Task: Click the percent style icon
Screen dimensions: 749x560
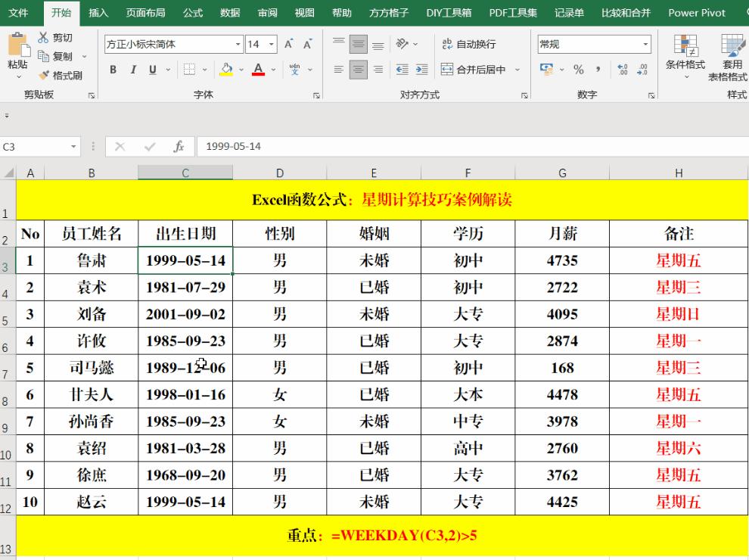Action: tap(579, 70)
